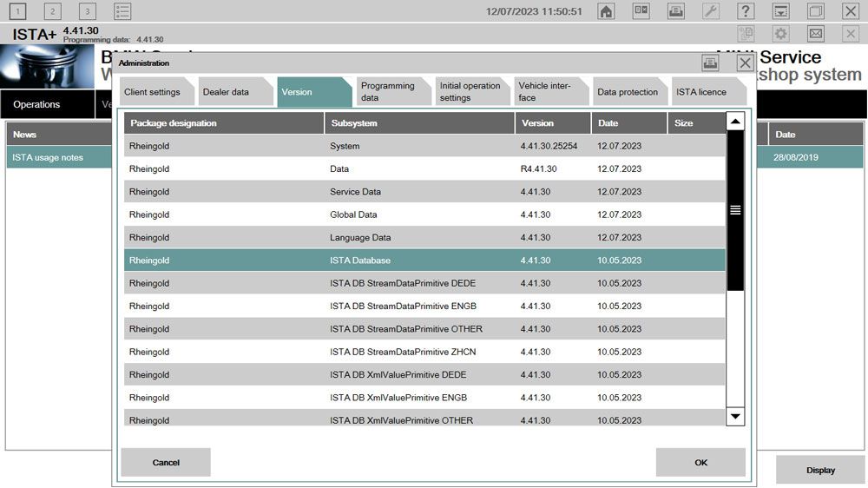Select the System subsystem row

(424, 146)
